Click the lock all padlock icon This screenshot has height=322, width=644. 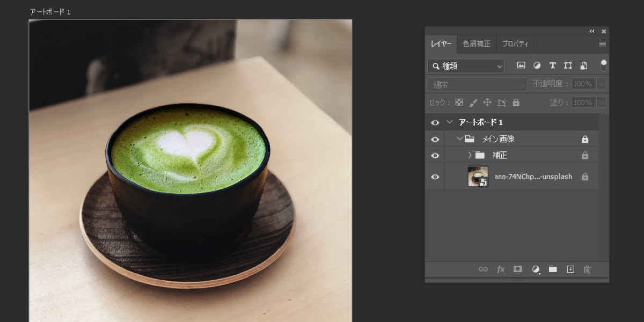(516, 102)
